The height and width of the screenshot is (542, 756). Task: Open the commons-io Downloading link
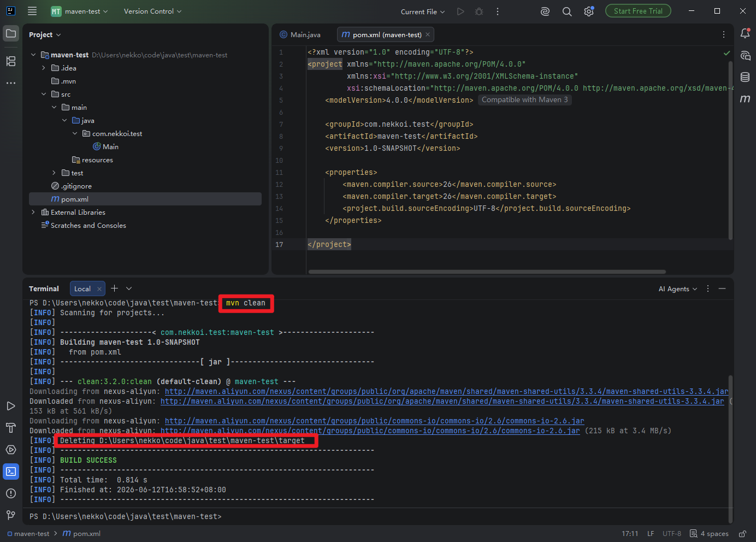click(x=375, y=421)
